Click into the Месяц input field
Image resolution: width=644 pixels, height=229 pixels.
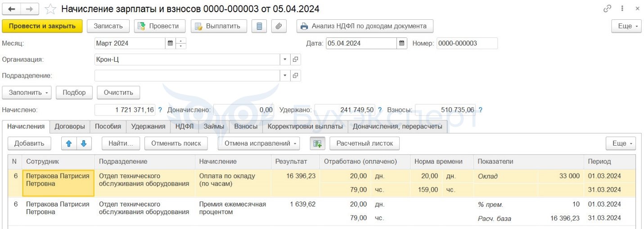(130, 43)
